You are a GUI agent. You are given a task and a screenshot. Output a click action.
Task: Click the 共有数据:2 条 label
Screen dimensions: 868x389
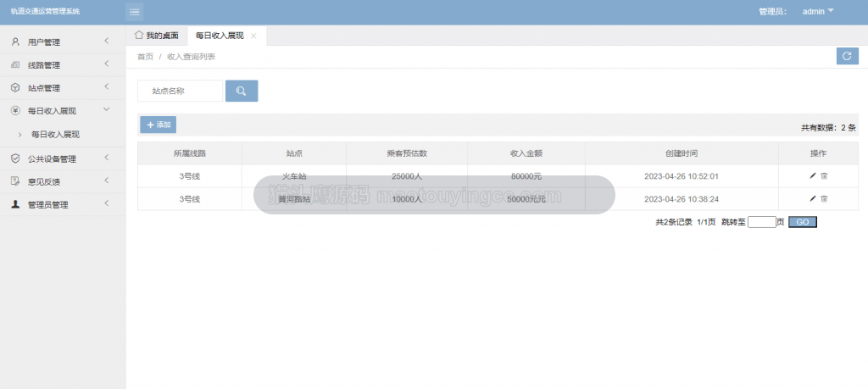828,127
